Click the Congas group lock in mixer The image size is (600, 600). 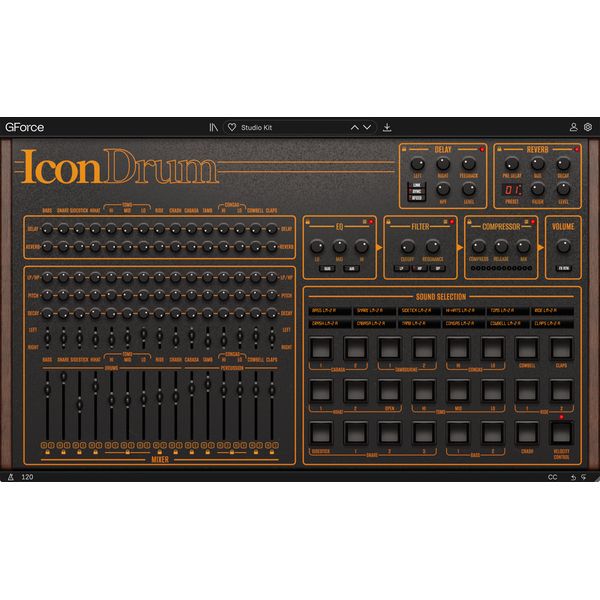click(x=232, y=452)
